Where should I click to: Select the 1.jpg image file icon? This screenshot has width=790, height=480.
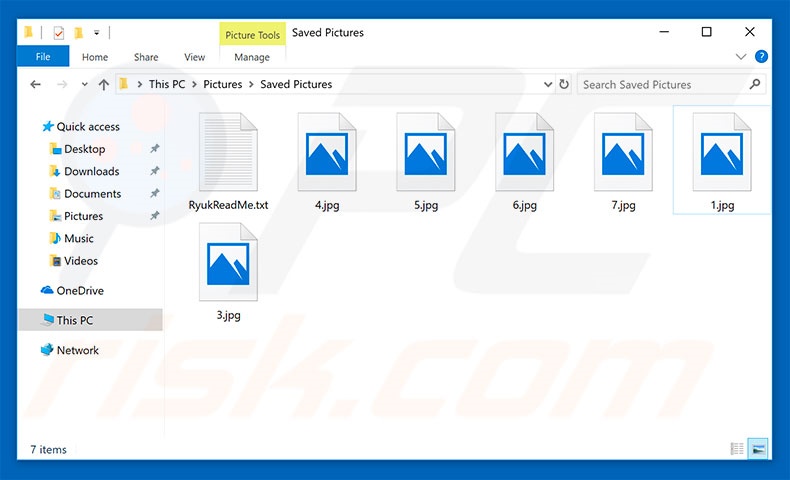(x=722, y=152)
